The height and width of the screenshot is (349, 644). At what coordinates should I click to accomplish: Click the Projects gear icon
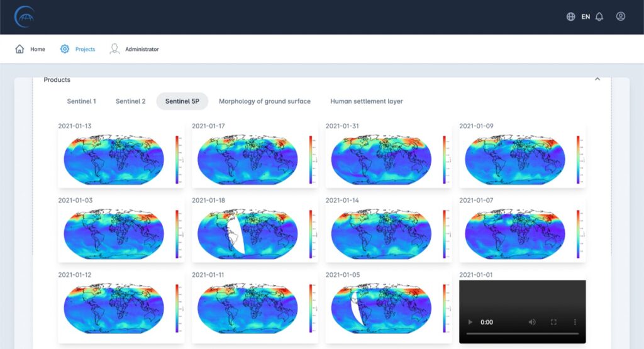[x=65, y=49]
